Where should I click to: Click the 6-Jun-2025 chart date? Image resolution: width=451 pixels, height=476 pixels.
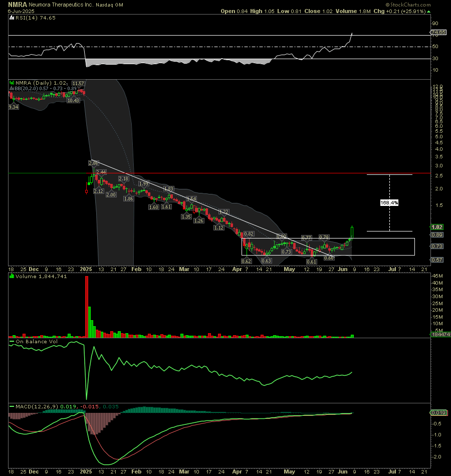pyautogui.click(x=21, y=11)
